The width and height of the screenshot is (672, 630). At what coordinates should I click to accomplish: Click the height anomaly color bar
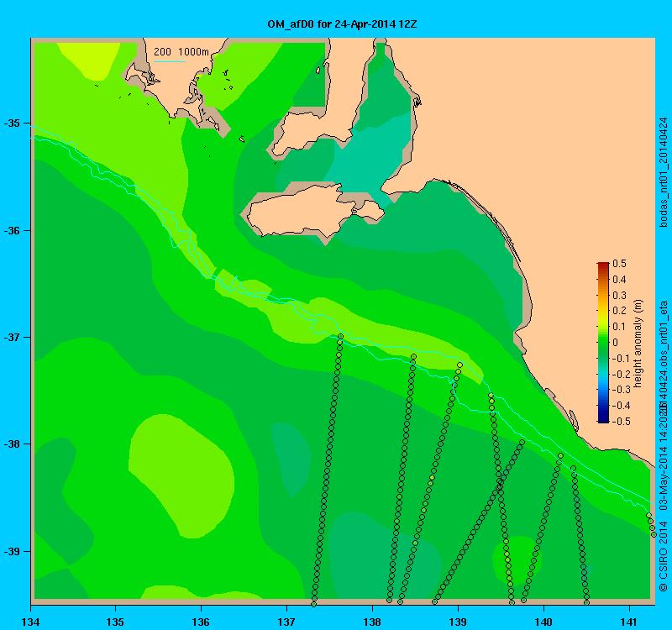[x=603, y=343]
